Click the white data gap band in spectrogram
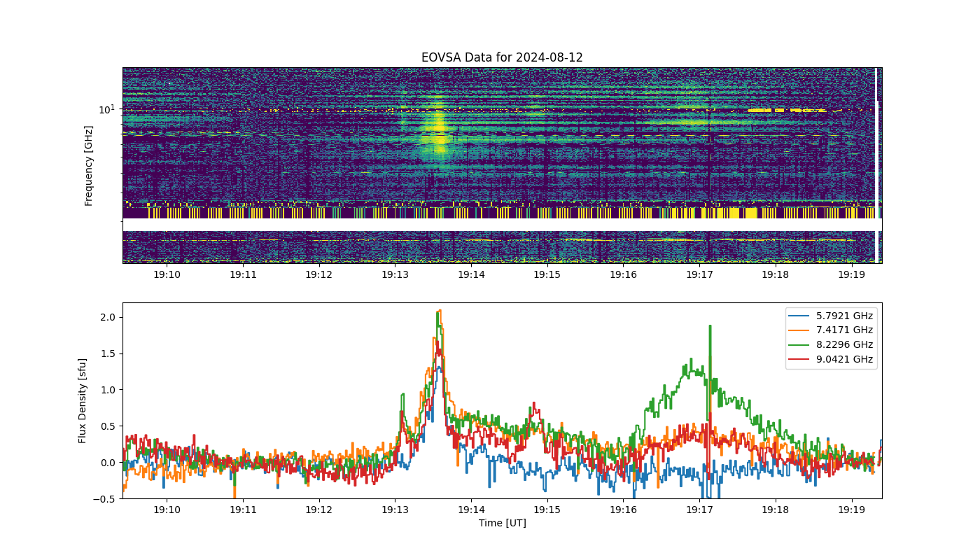980x560 pixels. click(502, 225)
